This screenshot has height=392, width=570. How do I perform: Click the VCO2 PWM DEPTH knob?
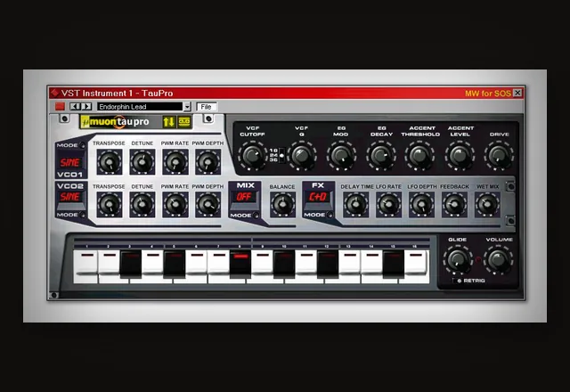208,204
